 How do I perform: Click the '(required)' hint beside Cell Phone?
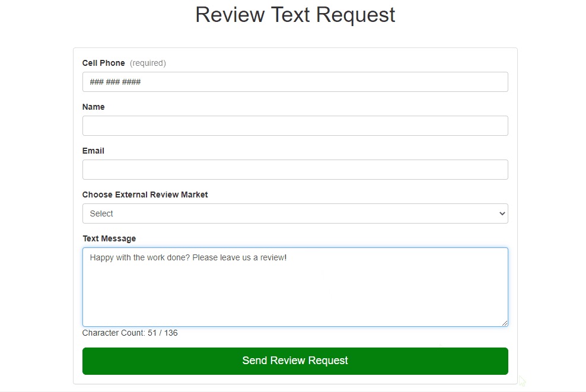(148, 63)
